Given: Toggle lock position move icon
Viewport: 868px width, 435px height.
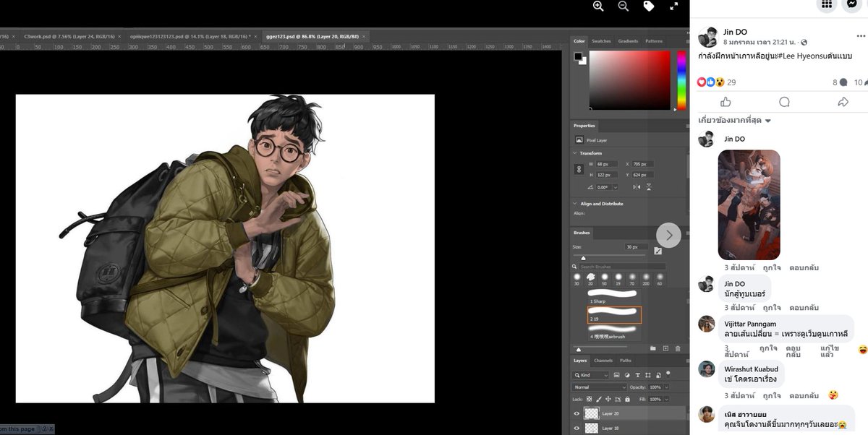Looking at the screenshot, I should (608, 399).
